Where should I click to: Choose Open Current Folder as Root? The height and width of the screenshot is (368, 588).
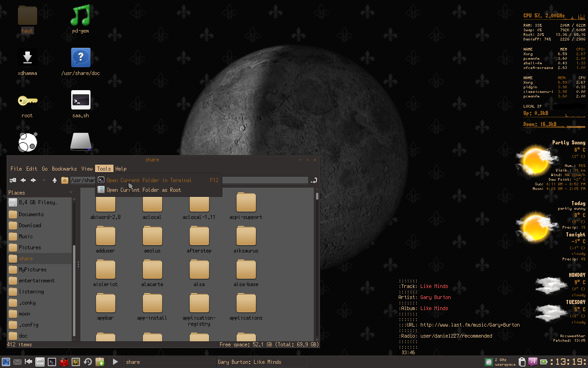158,190
